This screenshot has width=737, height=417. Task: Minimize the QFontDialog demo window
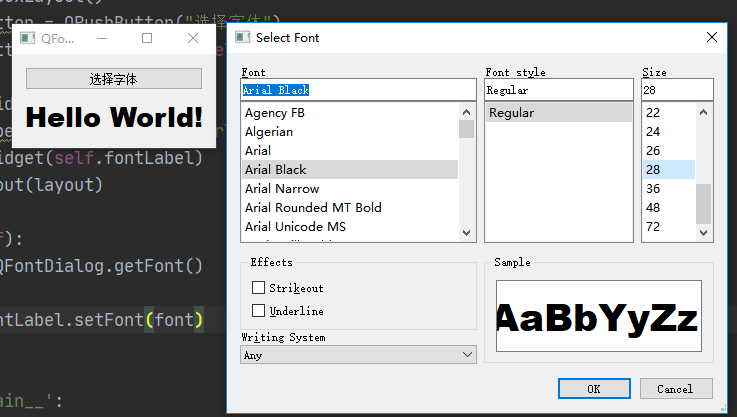point(101,39)
